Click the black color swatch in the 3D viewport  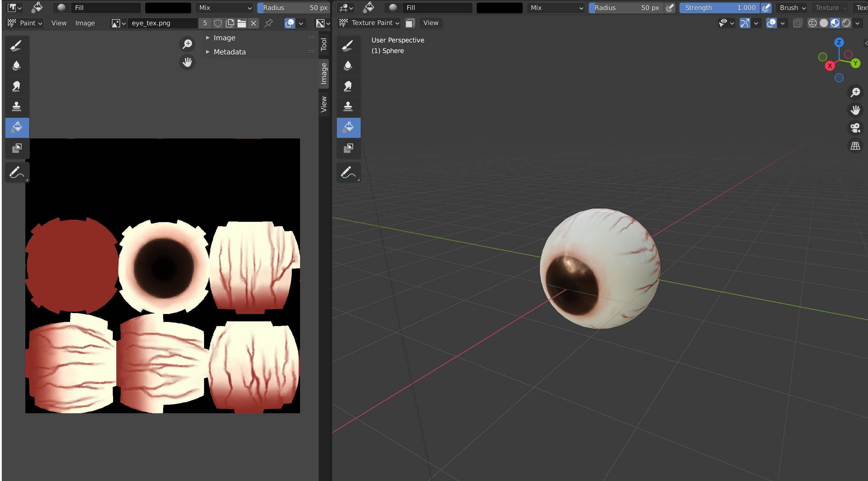pos(500,8)
